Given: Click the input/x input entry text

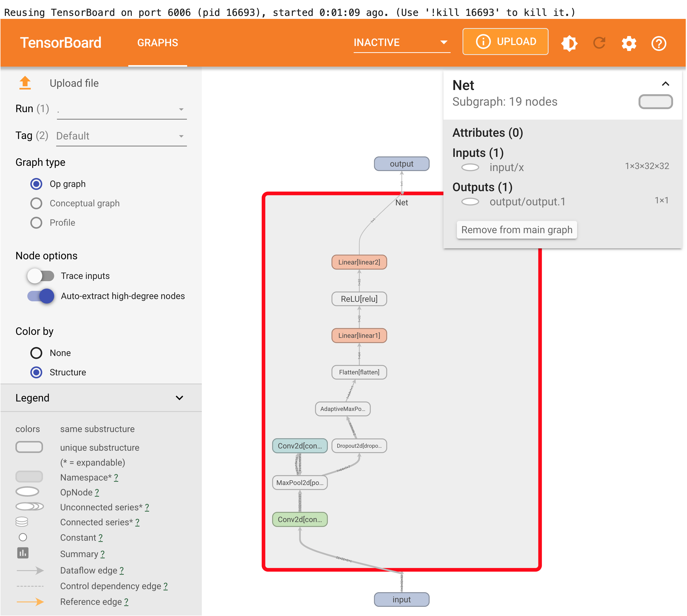Looking at the screenshot, I should tap(507, 167).
